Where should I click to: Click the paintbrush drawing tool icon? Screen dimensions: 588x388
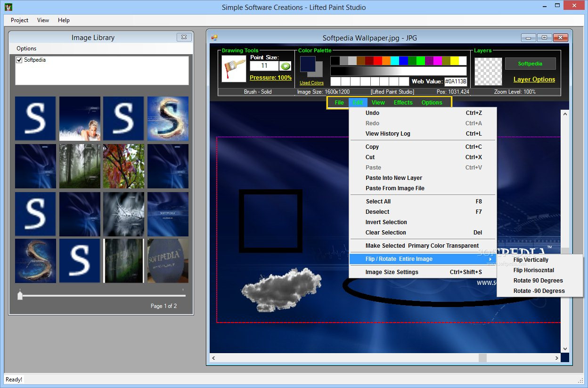tap(234, 69)
